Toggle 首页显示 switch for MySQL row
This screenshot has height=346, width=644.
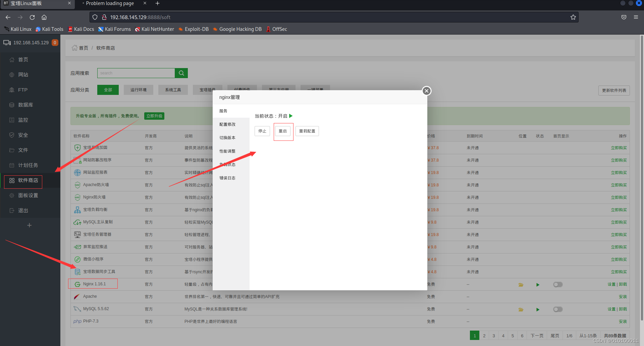tap(558, 309)
